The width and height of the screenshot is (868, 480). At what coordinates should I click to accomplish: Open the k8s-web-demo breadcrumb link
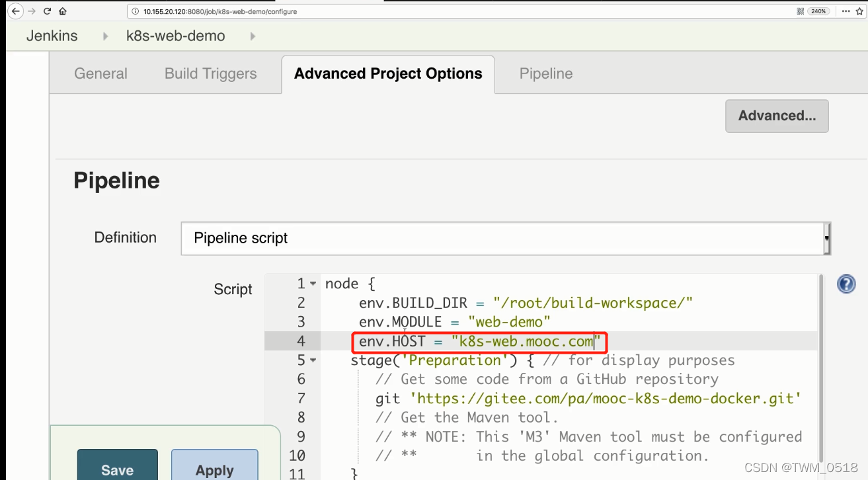175,36
